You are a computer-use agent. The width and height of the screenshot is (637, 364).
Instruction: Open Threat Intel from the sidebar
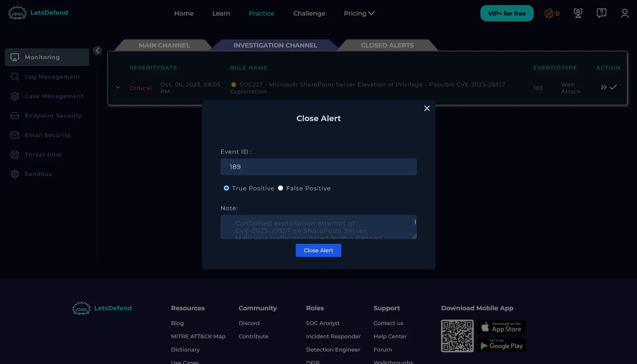tap(43, 155)
